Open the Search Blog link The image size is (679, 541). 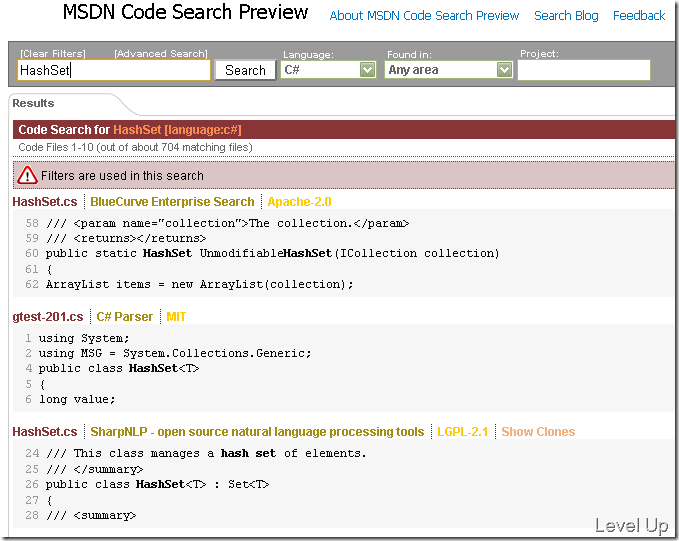[x=566, y=16]
